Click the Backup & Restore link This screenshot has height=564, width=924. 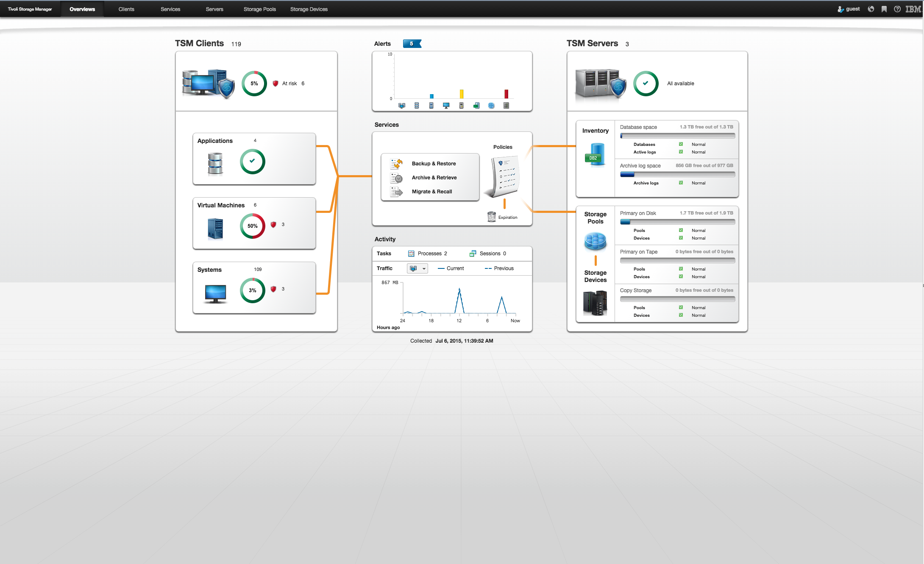pyautogui.click(x=434, y=164)
